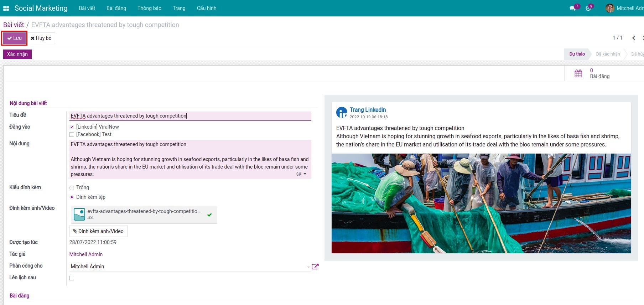
Task: Uncheck the [Linkedin] ViralNow checkbox
Action: coord(72,127)
